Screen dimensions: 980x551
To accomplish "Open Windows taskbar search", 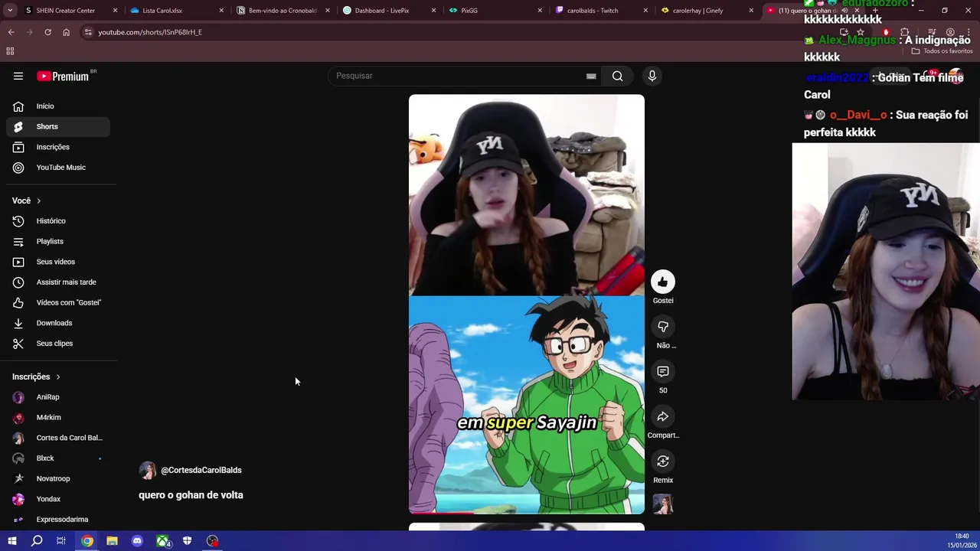I will (37, 541).
